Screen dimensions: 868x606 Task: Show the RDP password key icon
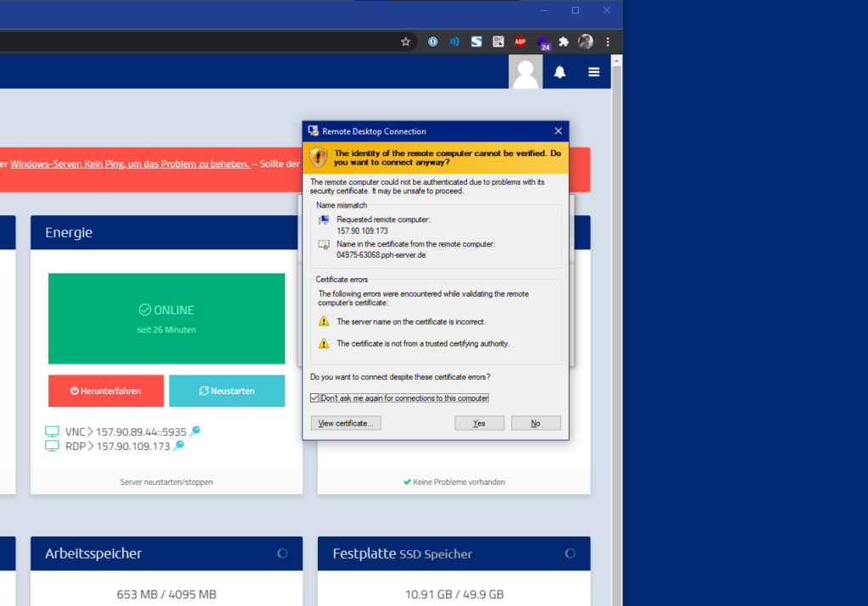pos(178,446)
